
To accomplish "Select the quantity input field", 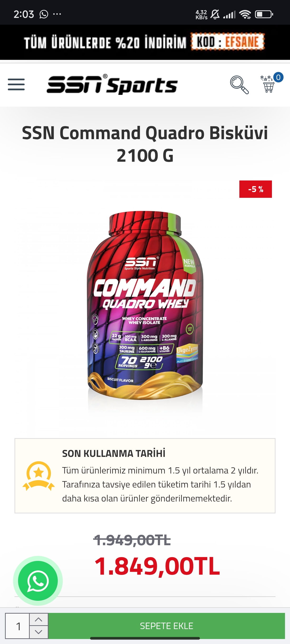I will pos(18,626).
